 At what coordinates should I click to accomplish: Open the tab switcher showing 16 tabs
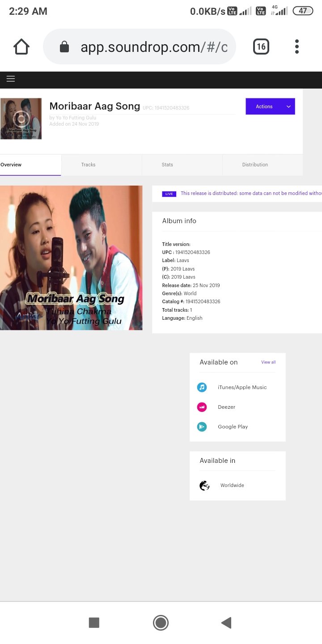(261, 47)
